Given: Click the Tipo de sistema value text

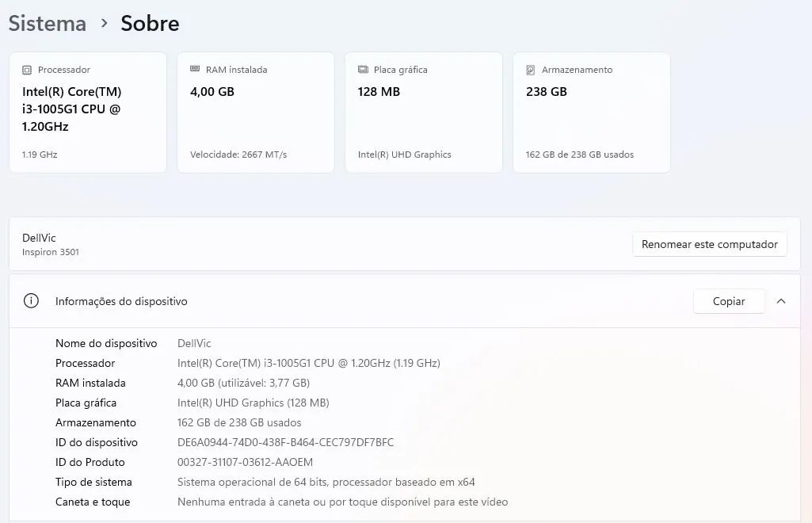Looking at the screenshot, I should (x=326, y=482).
